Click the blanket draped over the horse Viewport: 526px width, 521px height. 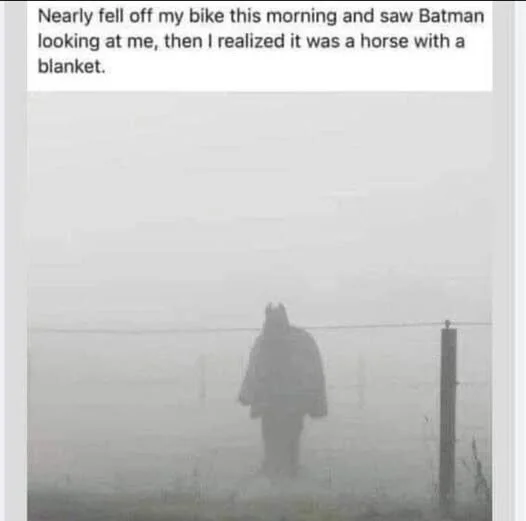click(283, 371)
